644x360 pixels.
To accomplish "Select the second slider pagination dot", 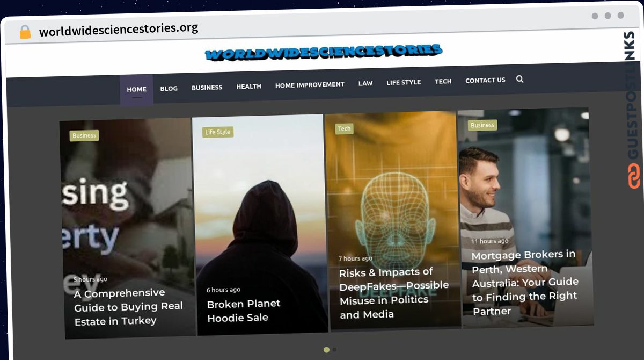I will (334, 349).
